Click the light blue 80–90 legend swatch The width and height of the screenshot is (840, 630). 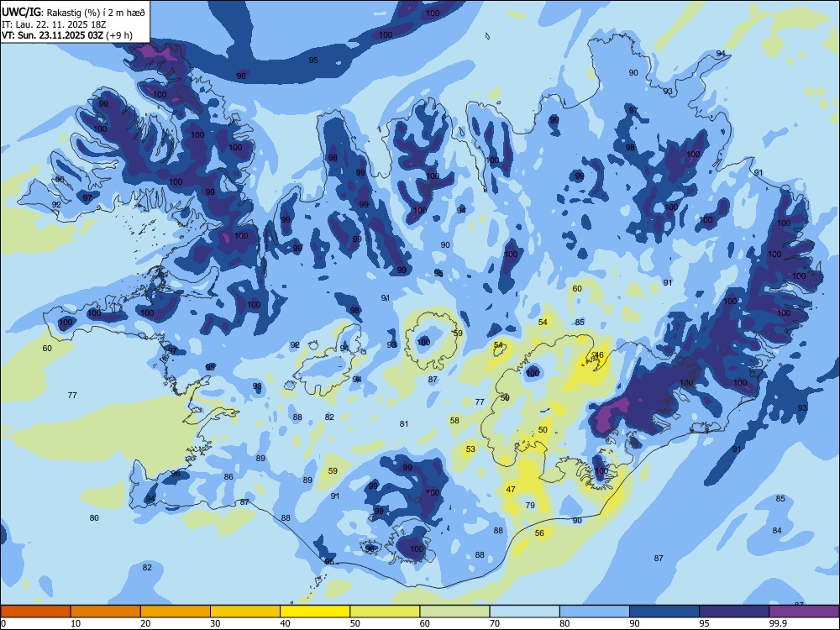tap(595, 612)
